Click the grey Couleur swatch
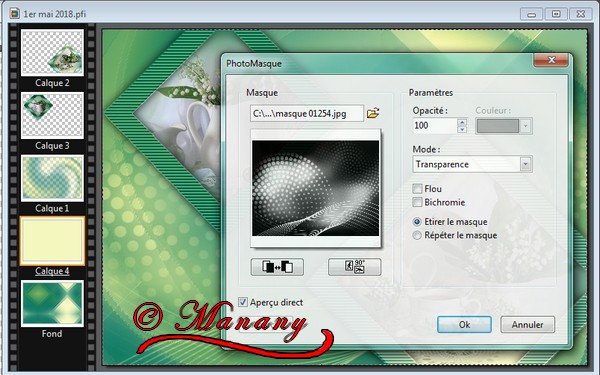The height and width of the screenshot is (375, 600). (498, 126)
